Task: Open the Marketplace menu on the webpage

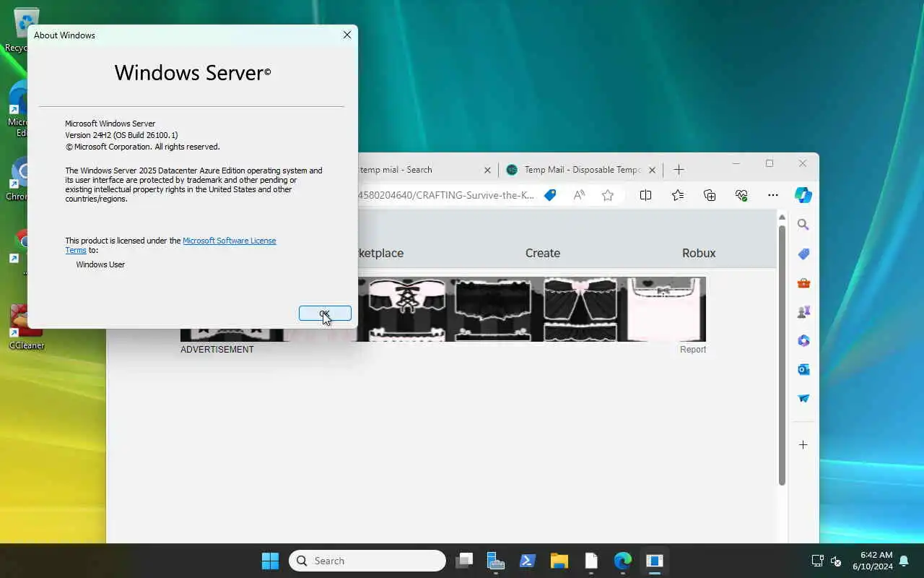Action: (381, 253)
